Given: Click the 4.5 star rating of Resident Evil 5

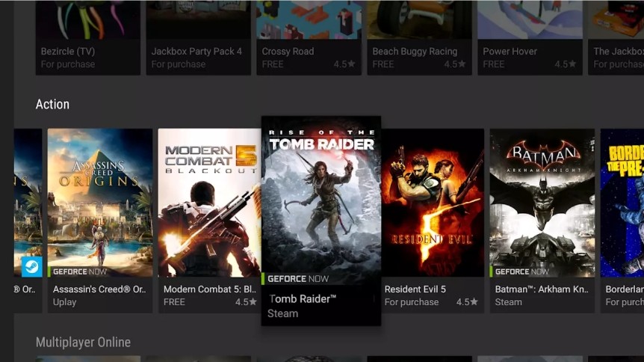Looking at the screenshot, I should [467, 302].
